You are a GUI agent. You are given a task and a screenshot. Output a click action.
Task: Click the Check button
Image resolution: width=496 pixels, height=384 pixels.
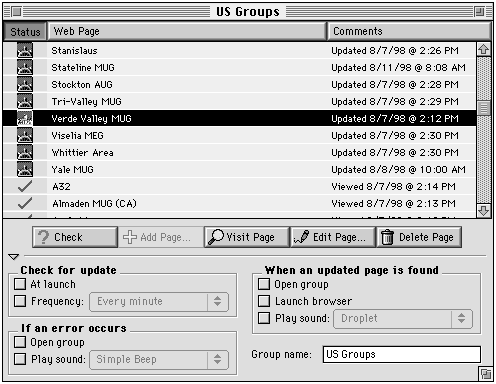pyautogui.click(x=75, y=237)
